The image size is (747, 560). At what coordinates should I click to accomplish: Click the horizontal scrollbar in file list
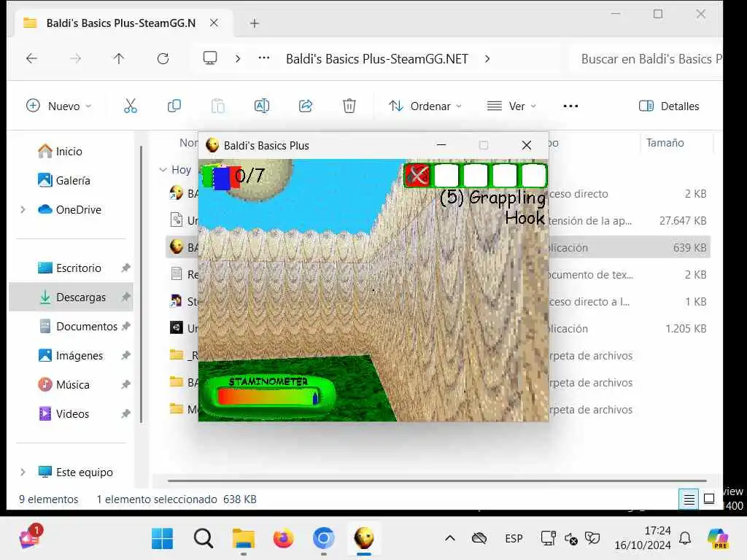(436, 481)
